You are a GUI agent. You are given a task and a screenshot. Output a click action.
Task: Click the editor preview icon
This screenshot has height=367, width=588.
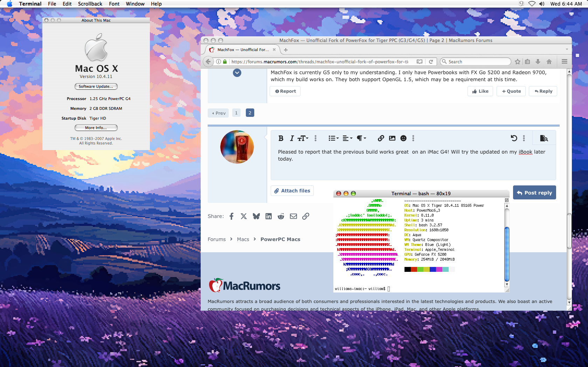pyautogui.click(x=544, y=138)
